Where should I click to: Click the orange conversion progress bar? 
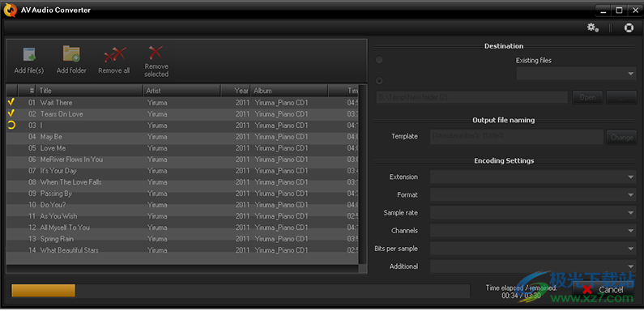43,291
